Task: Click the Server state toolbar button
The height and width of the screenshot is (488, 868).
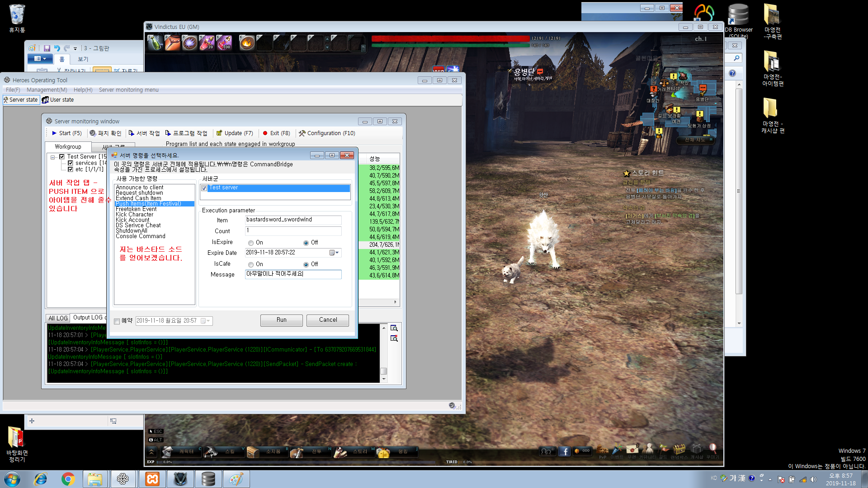Action: pos(21,100)
